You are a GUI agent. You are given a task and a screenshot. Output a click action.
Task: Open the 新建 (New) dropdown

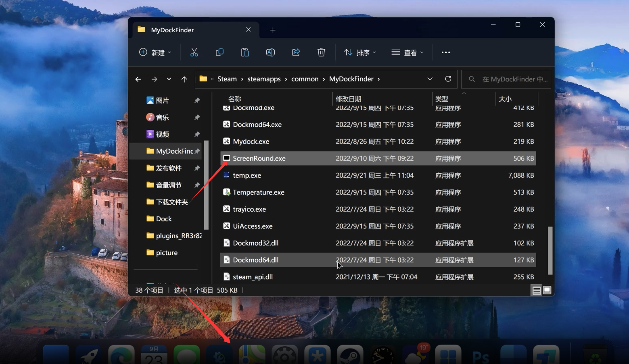[x=155, y=52]
